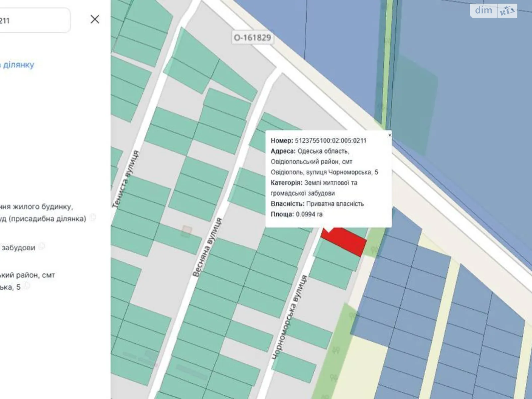Viewport: 532px width, 399px height.
Task: Focus the cadastral number search field
Action: (33, 21)
